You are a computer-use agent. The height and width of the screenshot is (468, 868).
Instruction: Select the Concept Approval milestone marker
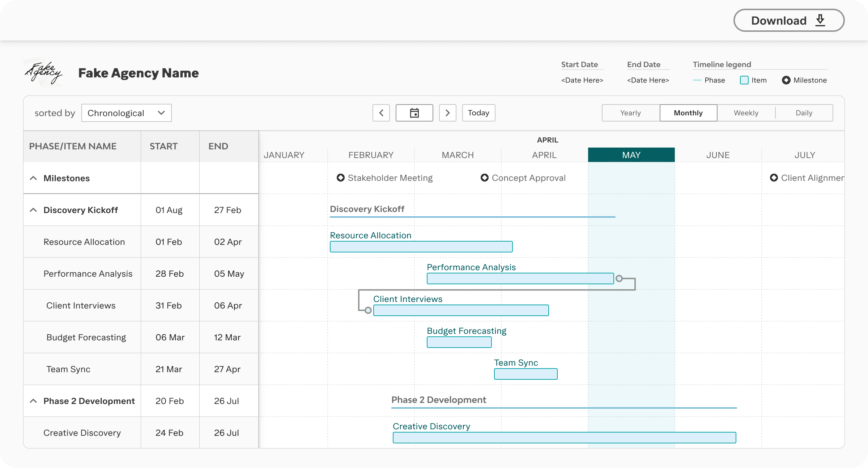tap(484, 178)
